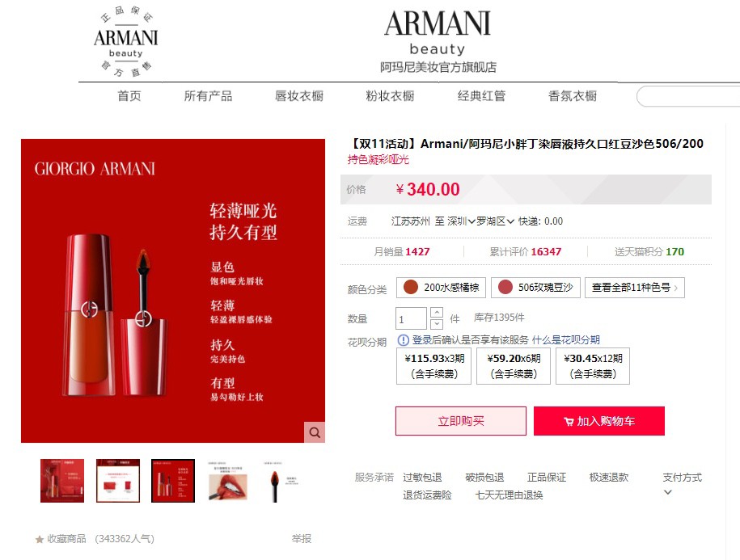
Task: Select the 506玫瑰豆沙 color option
Action: click(535, 288)
